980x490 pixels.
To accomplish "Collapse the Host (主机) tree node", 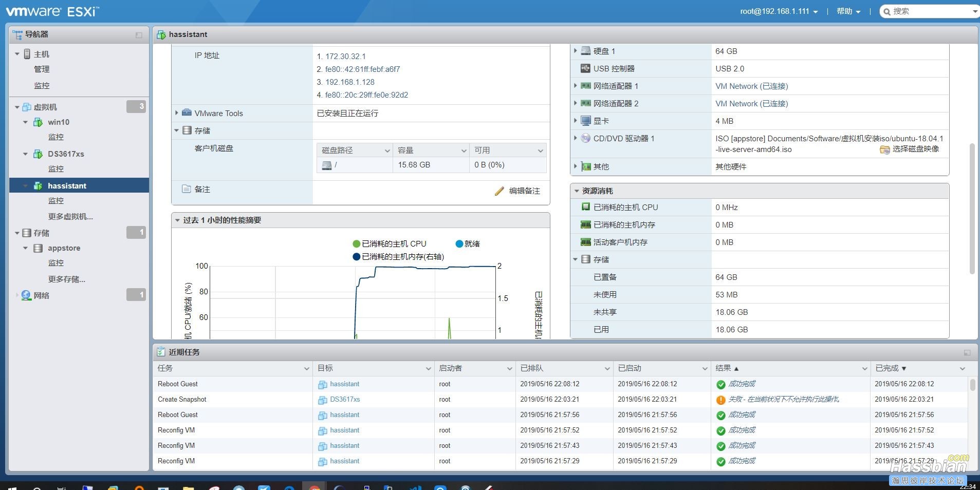I will pyautogui.click(x=17, y=54).
